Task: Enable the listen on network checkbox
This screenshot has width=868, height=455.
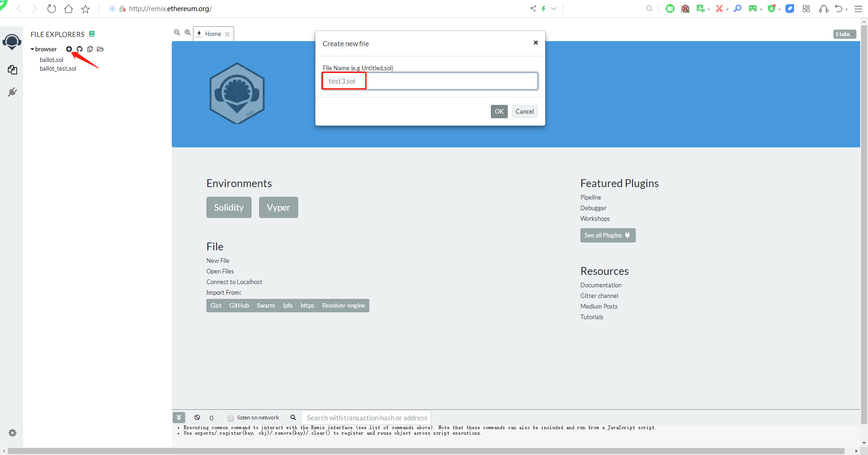Action: tap(231, 418)
